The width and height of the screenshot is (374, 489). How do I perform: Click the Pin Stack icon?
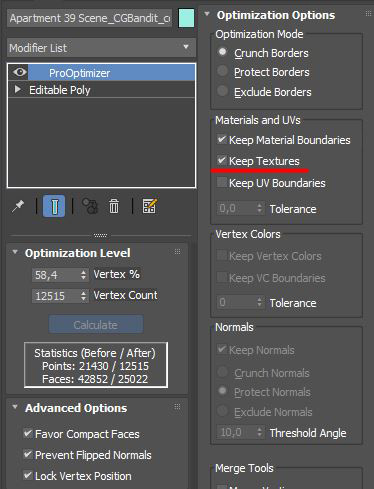pyautogui.click(x=18, y=206)
